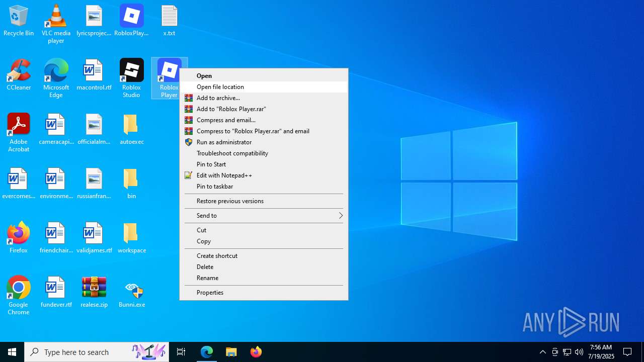Screen dimensions: 644x362
Task: Select the evercomes document icon
Action: pos(19,184)
